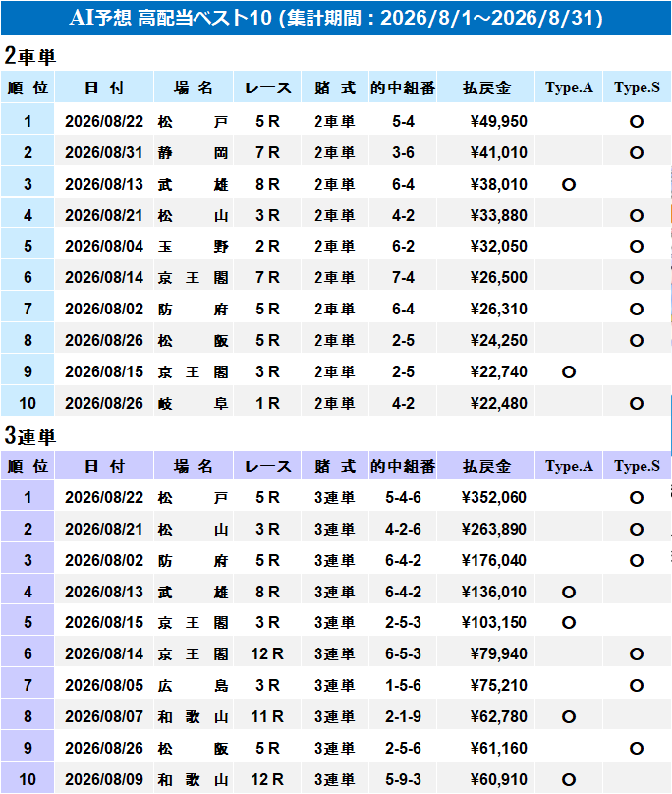Select the 2車単 section heading
The image size is (672, 794).
[29, 56]
